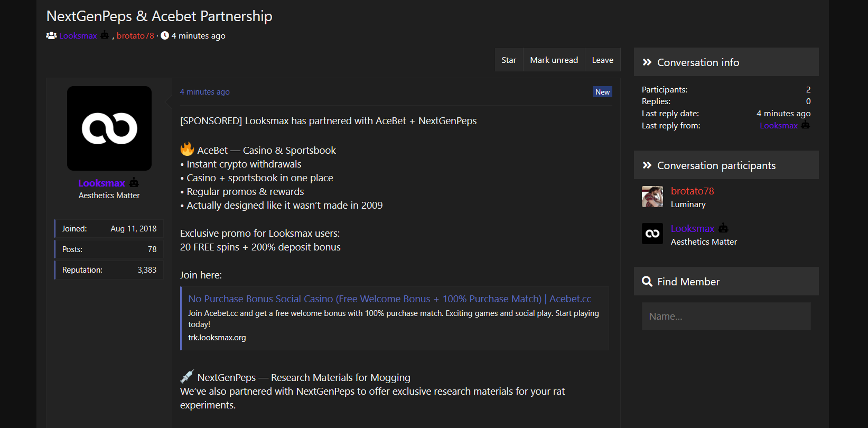The width and height of the screenshot is (868, 428).
Task: Click the magnifier icon in Find Member
Action: pos(647,282)
